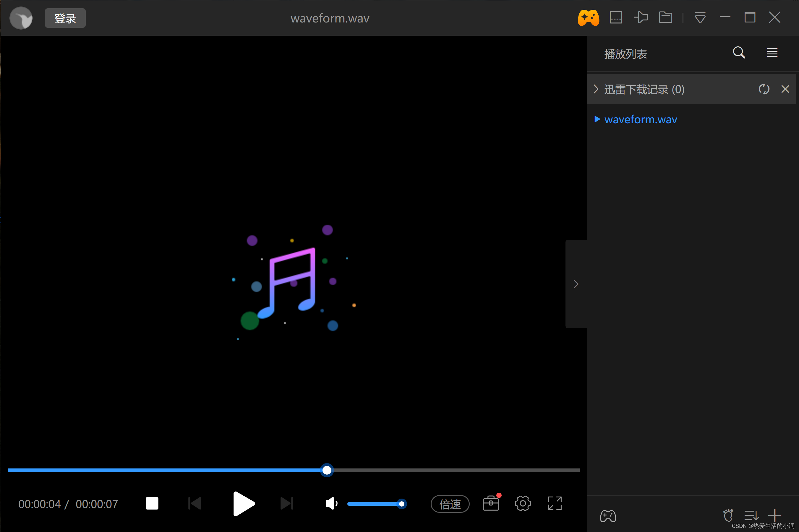Viewport: 799px width, 532px height.
Task: Mute the audio via speaker icon
Action: [x=331, y=504]
